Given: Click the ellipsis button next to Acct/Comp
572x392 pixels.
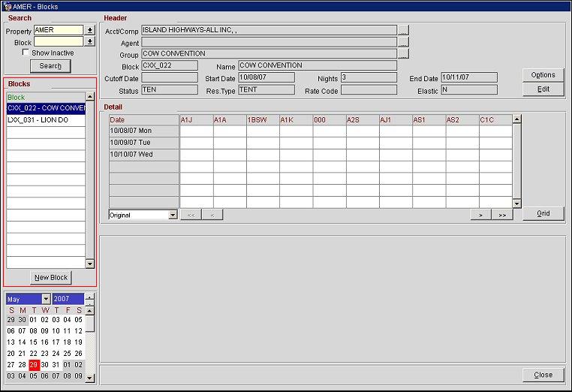Looking at the screenshot, I should tap(403, 31).
